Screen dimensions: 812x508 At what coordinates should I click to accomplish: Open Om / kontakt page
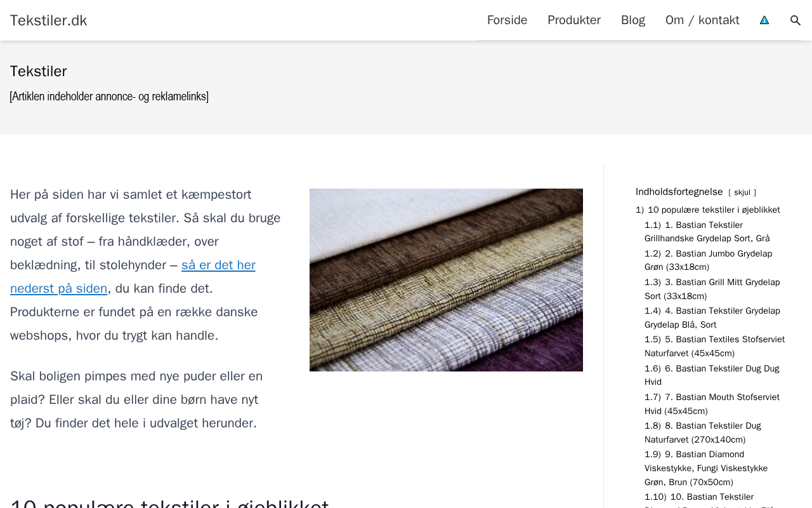(x=702, y=20)
